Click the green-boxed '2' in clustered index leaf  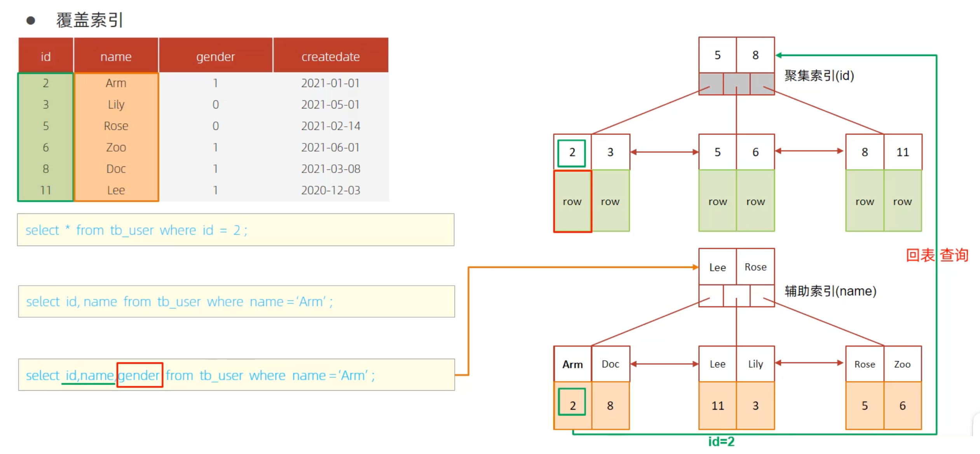[x=572, y=153]
